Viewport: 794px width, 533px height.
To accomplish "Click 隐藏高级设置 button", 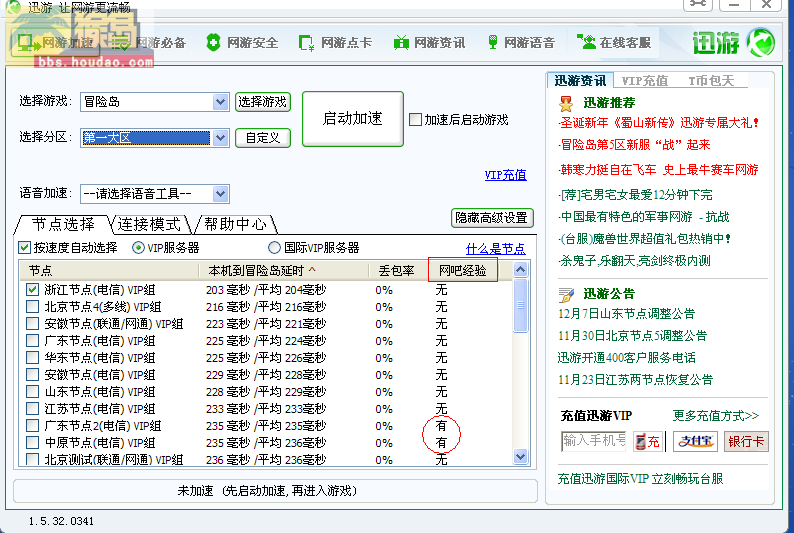I will pyautogui.click(x=492, y=218).
